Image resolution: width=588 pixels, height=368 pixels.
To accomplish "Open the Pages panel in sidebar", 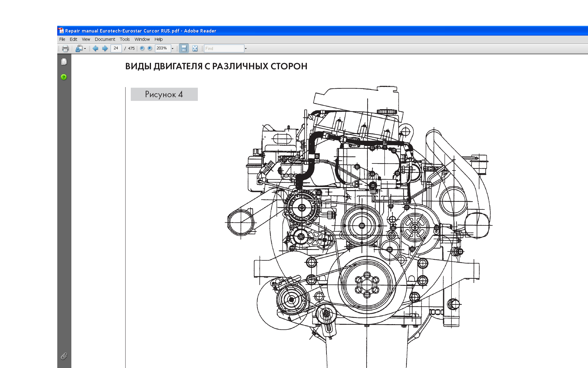I will click(64, 62).
